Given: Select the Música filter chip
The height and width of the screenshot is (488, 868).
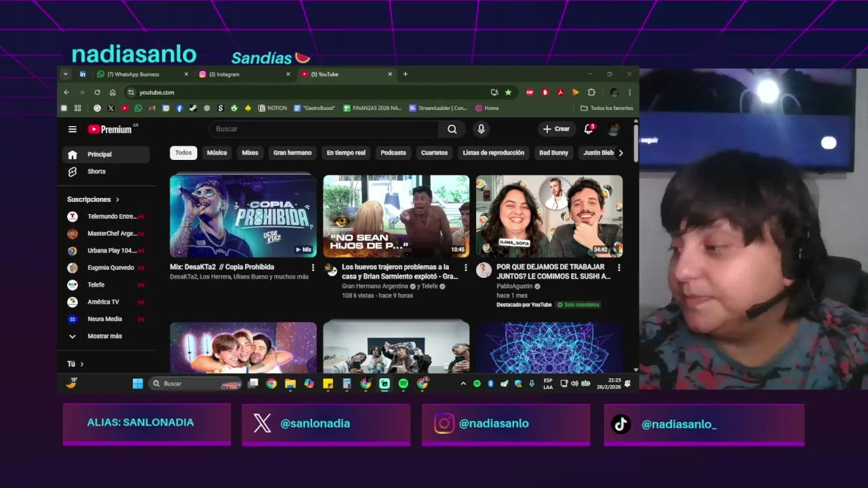Looking at the screenshot, I should coord(217,153).
